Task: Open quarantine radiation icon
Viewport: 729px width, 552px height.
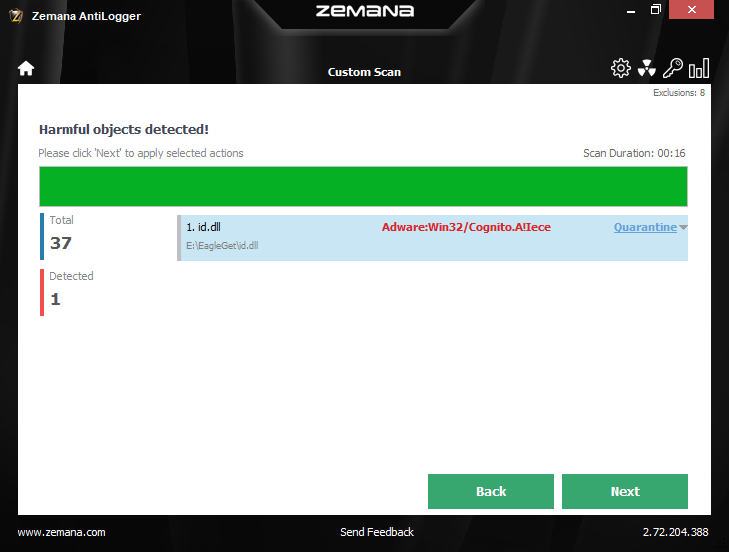Action: tap(647, 68)
